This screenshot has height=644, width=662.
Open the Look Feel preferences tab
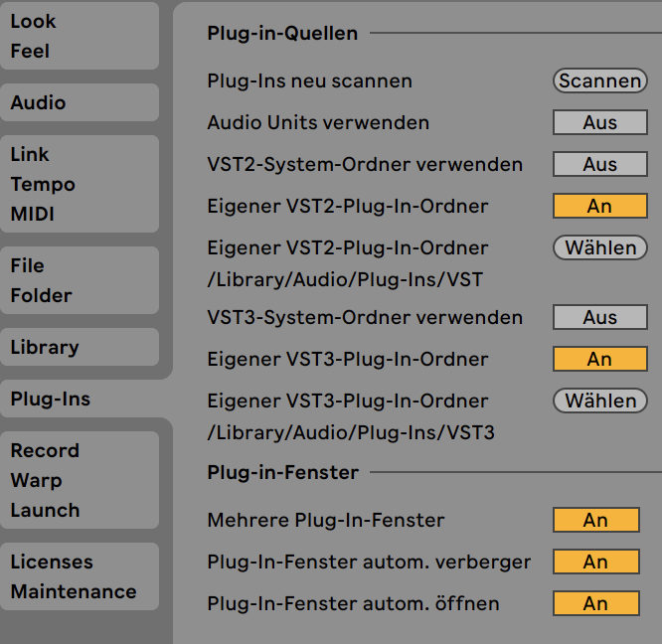(x=79, y=36)
